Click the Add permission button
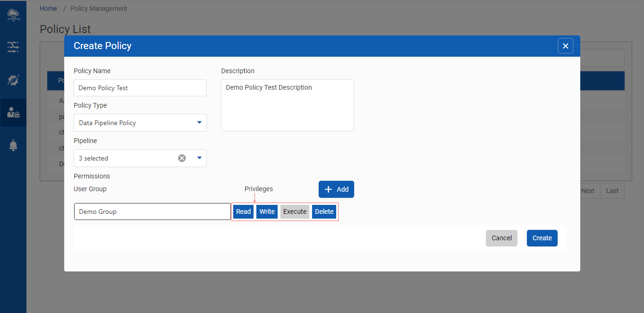Viewport: 644px width, 313px height. (x=336, y=189)
